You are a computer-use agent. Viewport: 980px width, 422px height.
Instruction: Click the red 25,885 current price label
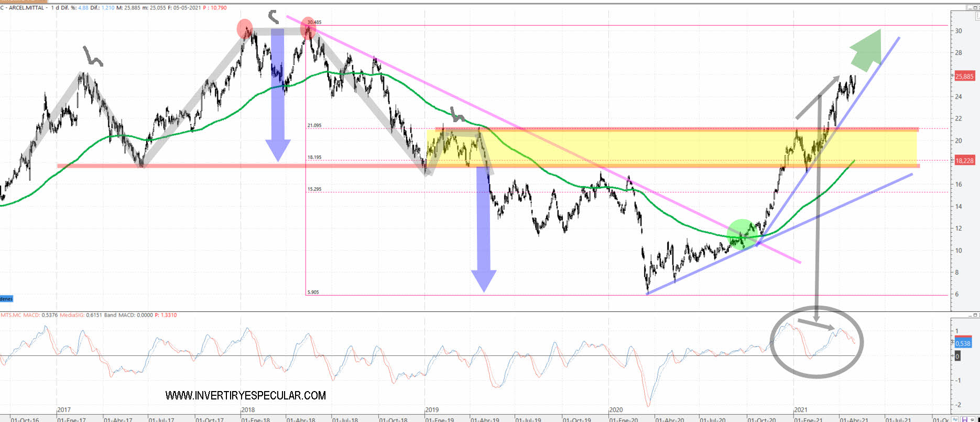click(964, 77)
